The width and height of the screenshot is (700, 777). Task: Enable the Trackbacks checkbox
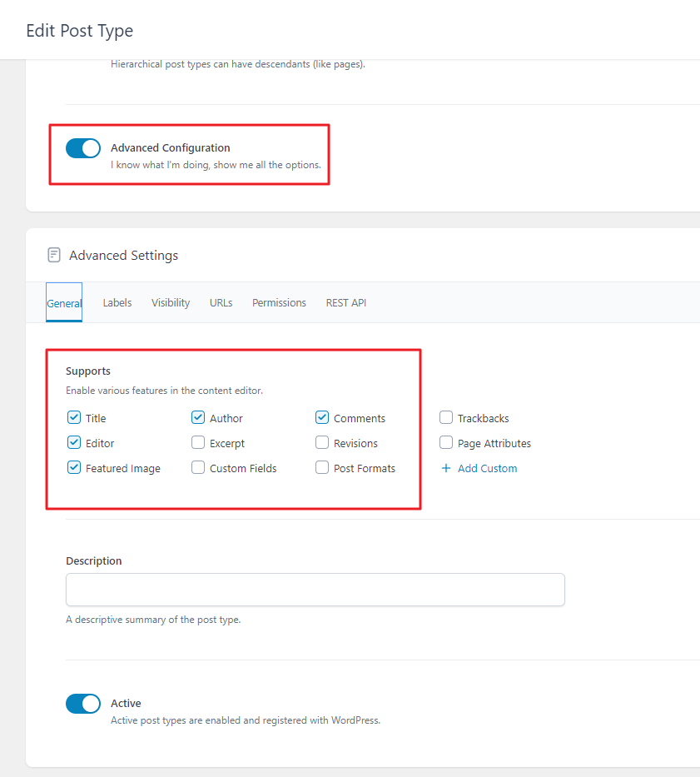(446, 418)
